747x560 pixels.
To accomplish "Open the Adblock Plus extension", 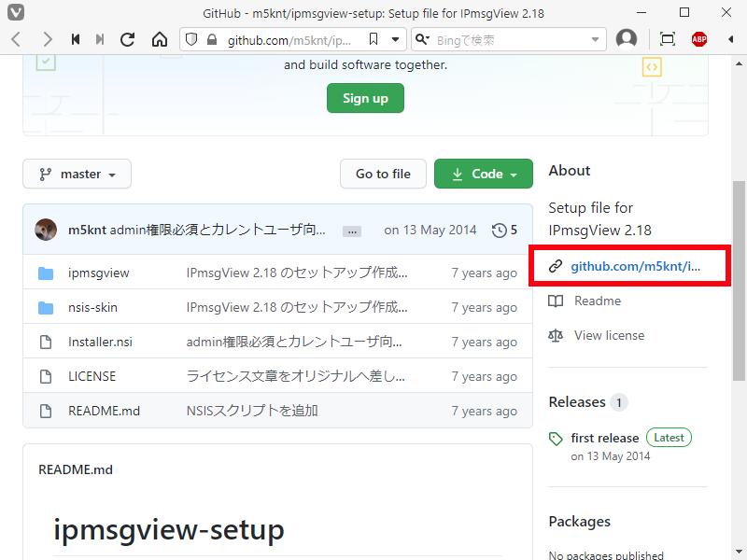I will [x=699, y=39].
